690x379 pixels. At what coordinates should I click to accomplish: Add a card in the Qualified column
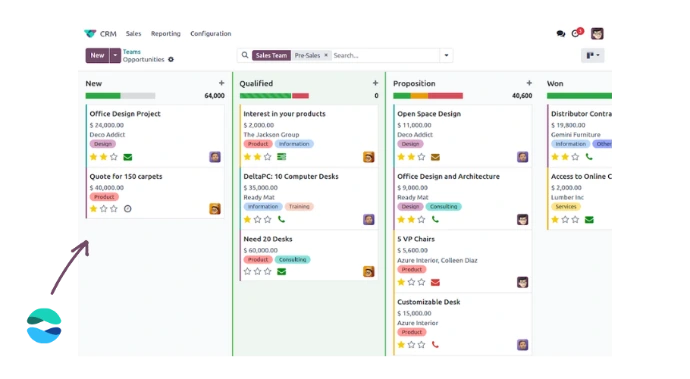coord(375,83)
